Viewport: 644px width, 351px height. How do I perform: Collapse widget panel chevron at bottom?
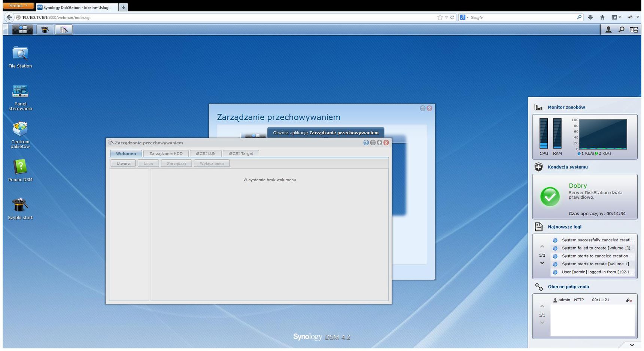click(632, 345)
